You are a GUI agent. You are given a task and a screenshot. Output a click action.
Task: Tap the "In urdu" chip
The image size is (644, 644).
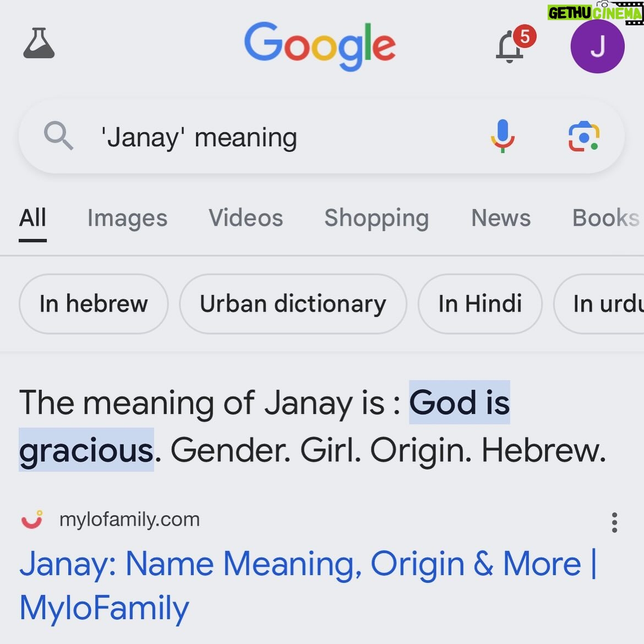[x=599, y=304]
